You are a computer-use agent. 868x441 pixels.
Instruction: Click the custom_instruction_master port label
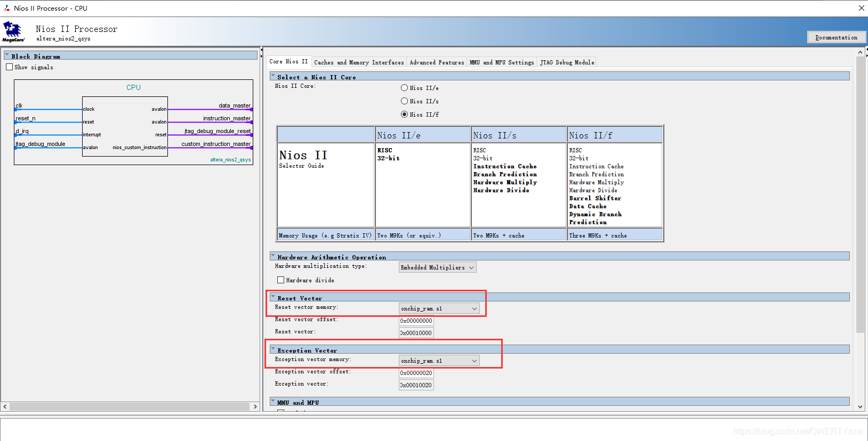216,144
